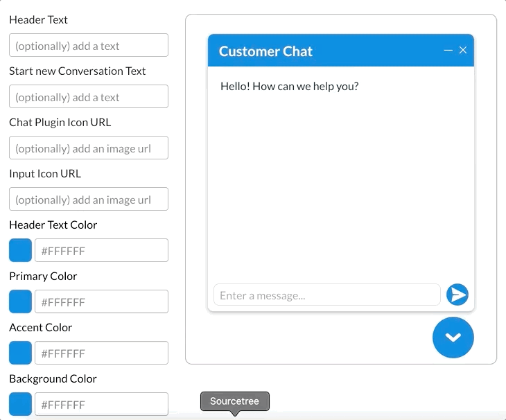Focus the Input Icon URL field
Screen dimensions: 506x420
pyautogui.click(x=89, y=200)
